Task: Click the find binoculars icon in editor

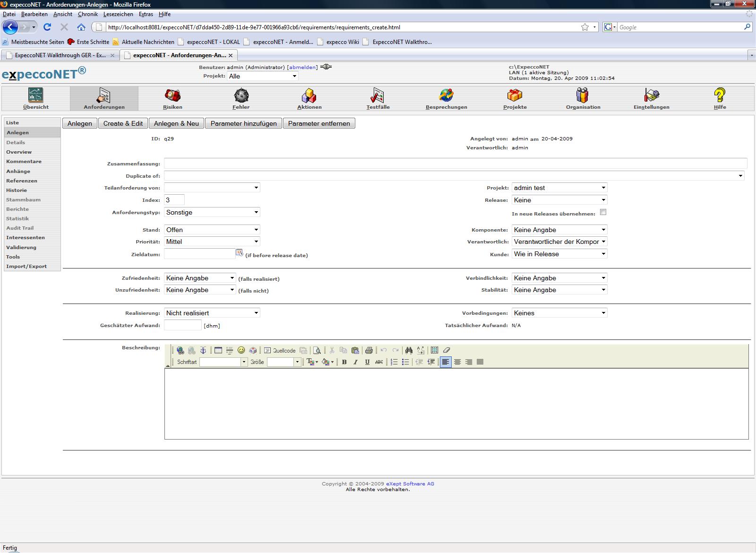Action: pos(409,350)
